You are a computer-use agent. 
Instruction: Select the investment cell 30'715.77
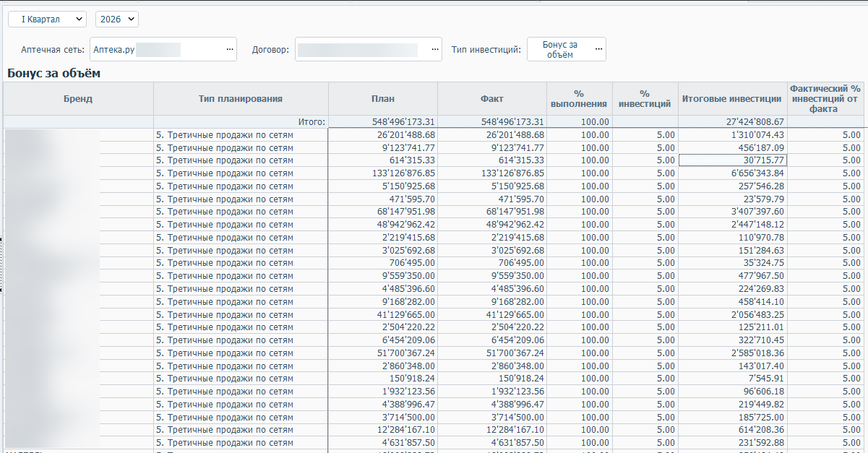coord(732,160)
